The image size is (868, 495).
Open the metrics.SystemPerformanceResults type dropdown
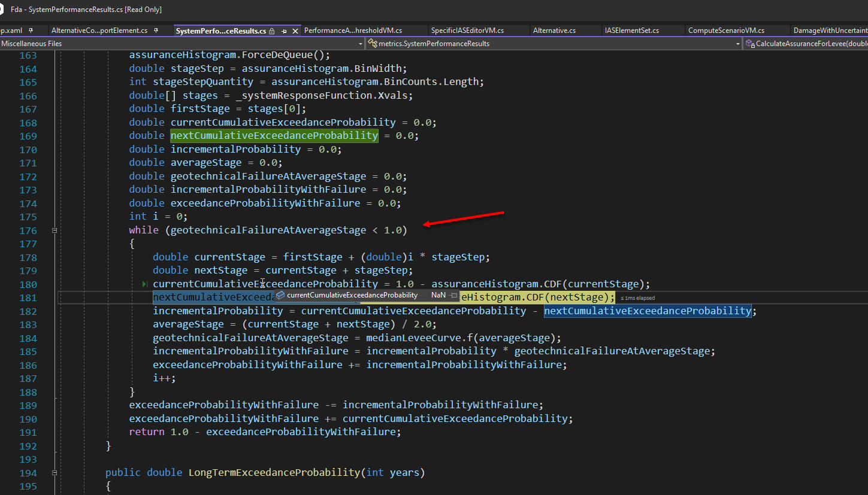(738, 43)
